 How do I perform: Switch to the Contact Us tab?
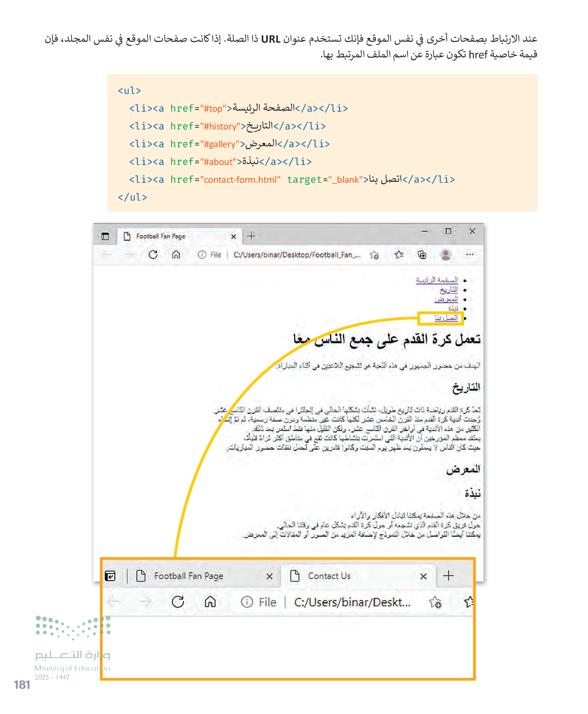tap(329, 576)
